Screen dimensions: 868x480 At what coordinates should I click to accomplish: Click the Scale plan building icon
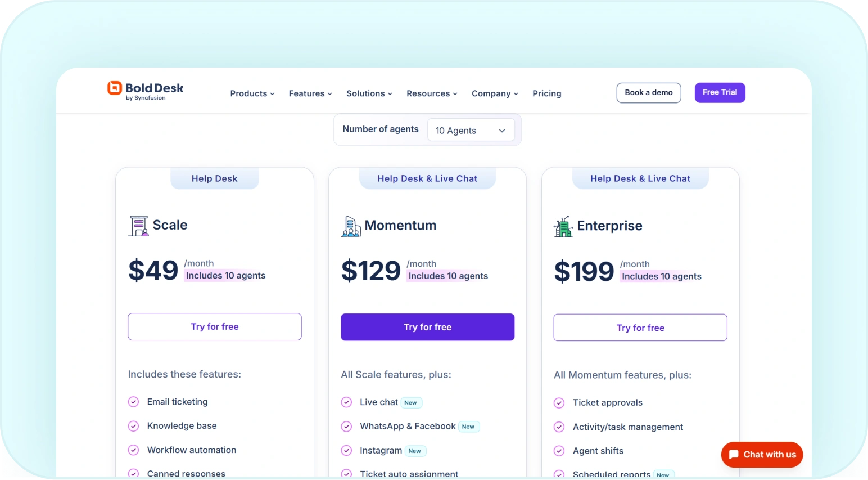[x=138, y=225]
